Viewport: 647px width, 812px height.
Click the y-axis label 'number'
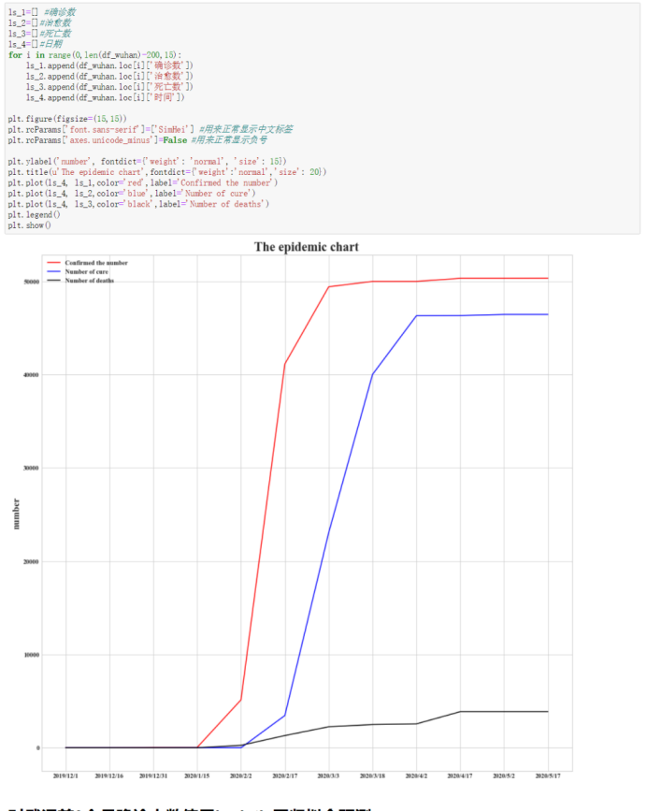15,515
